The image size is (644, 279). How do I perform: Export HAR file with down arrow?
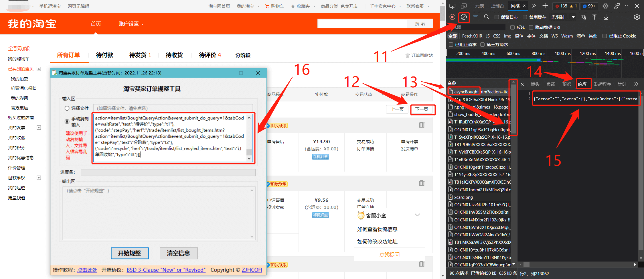(x=606, y=17)
